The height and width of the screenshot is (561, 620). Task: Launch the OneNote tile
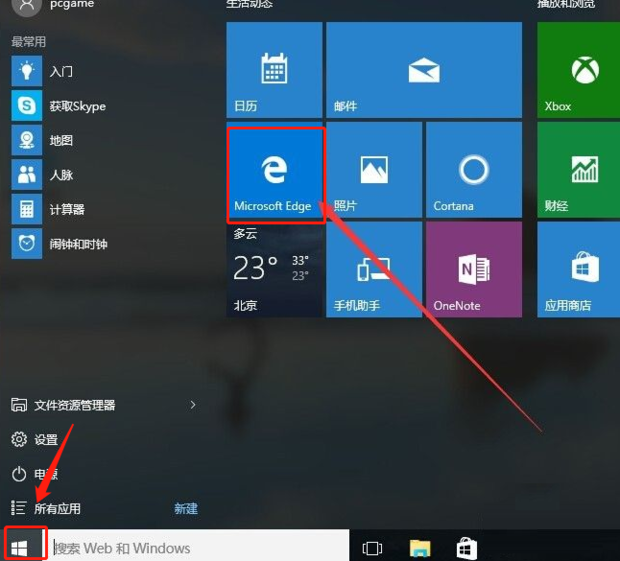[474, 270]
